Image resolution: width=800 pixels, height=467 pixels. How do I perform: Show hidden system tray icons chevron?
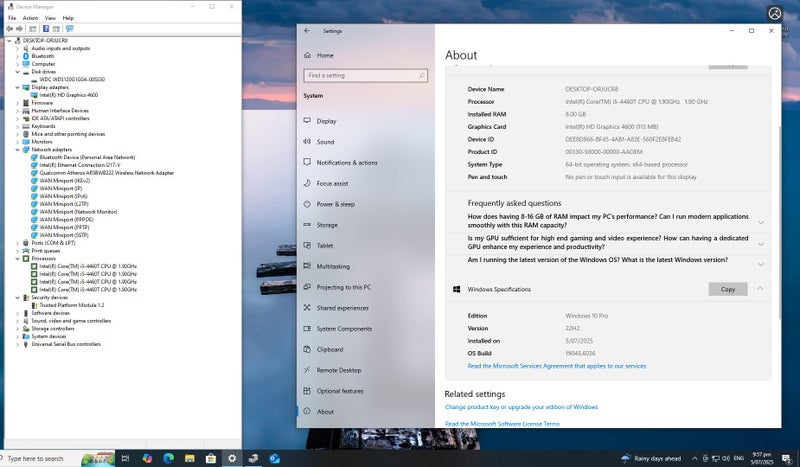tap(694, 458)
